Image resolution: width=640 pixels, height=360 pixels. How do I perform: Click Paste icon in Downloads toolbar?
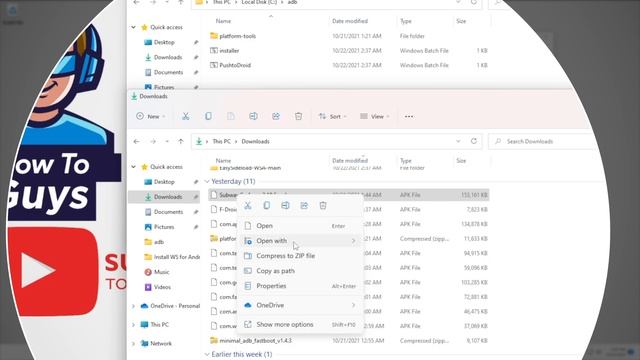[231, 116]
